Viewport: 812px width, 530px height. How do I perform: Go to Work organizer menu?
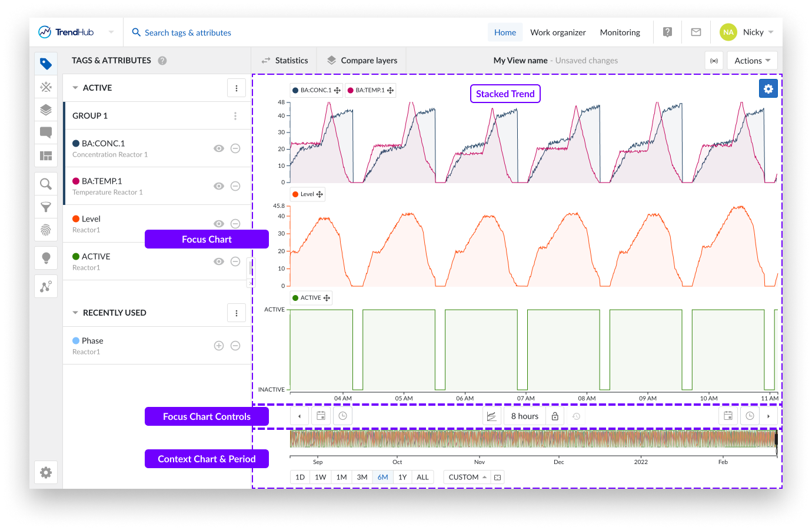[x=558, y=32]
